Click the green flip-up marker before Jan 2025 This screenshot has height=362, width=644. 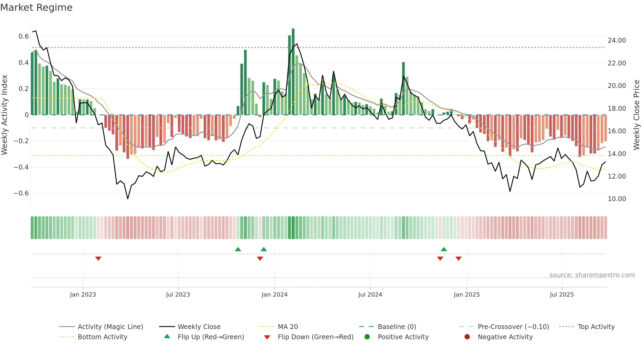[444, 249]
